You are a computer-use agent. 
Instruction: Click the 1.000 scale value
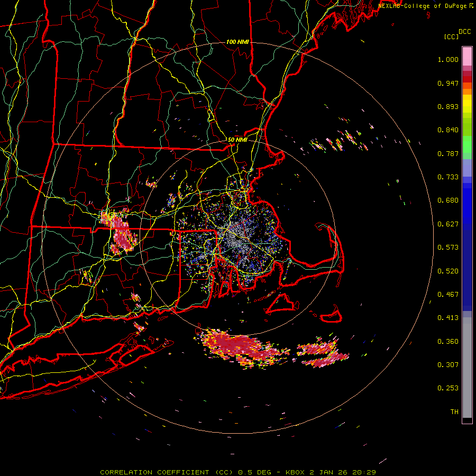pyautogui.click(x=448, y=59)
